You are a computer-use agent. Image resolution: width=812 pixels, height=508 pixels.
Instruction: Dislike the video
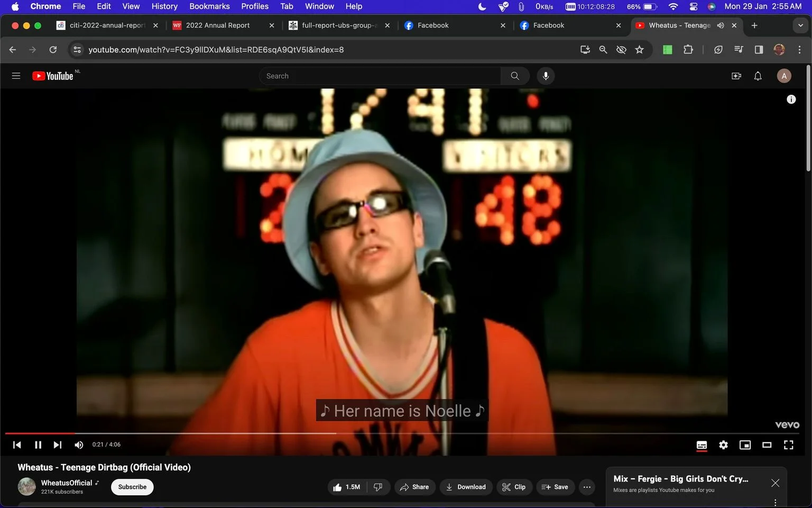[378, 487]
